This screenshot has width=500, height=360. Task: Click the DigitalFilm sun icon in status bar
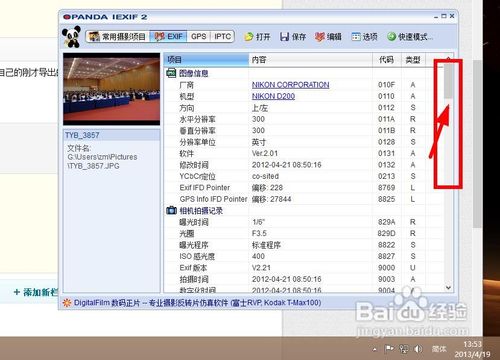pyautogui.click(x=67, y=303)
